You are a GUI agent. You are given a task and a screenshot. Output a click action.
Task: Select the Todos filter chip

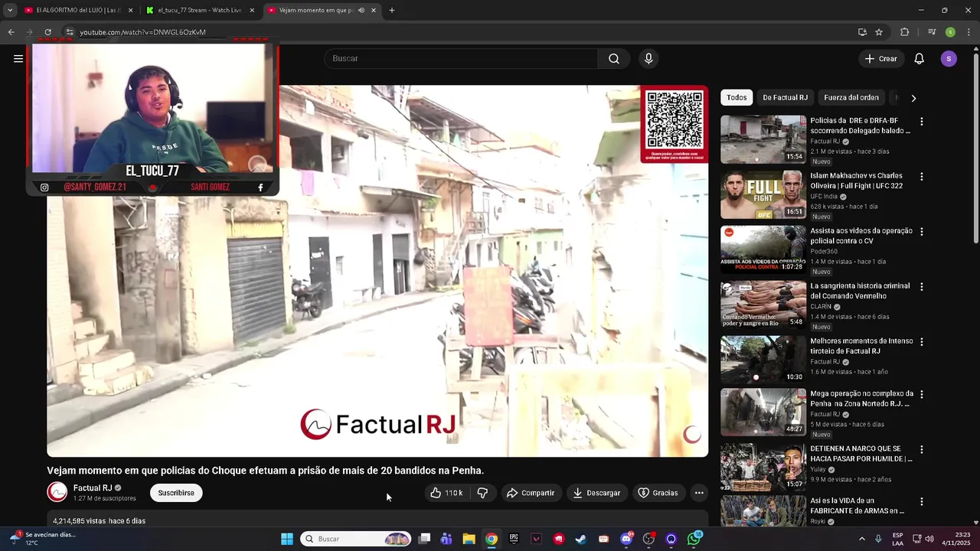[737, 98]
